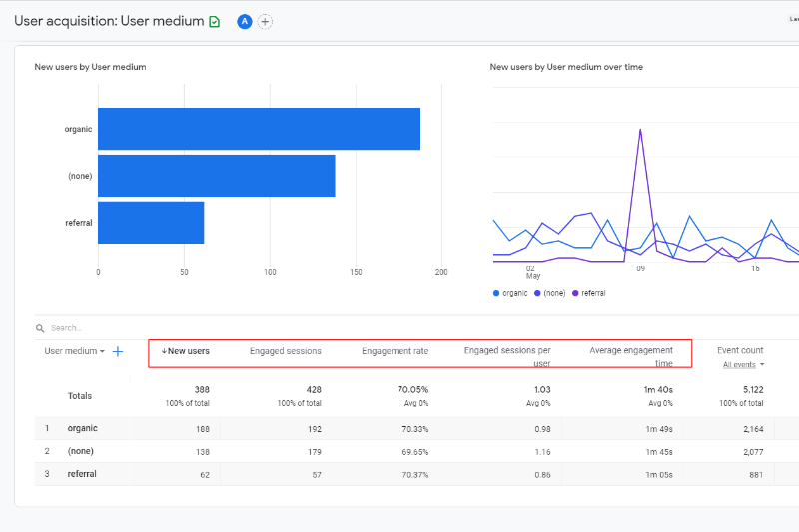Sort table by Engagement rate column
Viewport: 799px width, 532px height.
coord(395,351)
